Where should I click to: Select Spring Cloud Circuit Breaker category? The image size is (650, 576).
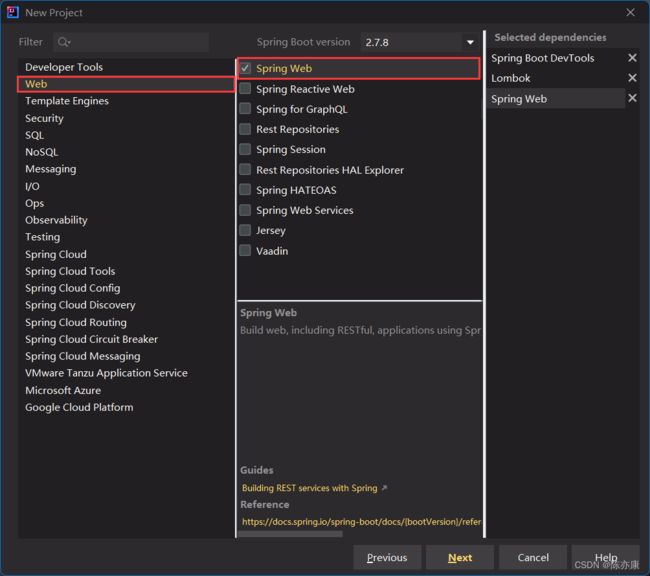click(126, 339)
